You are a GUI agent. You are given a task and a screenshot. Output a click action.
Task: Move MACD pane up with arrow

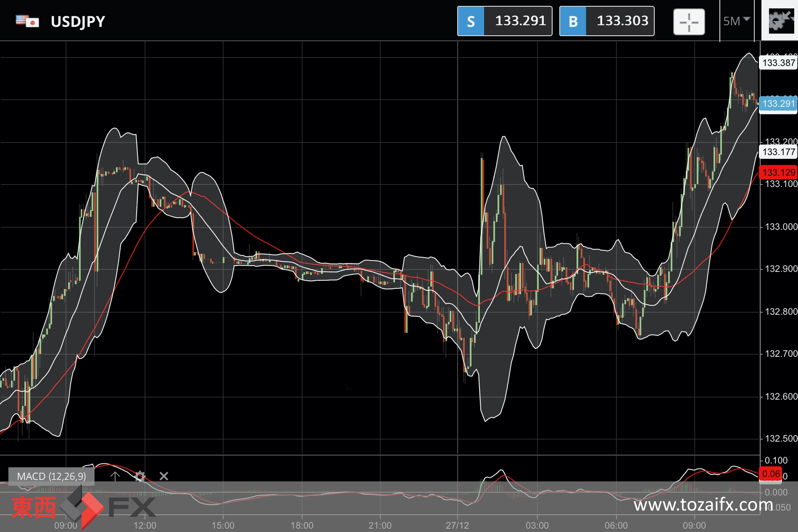click(x=115, y=476)
